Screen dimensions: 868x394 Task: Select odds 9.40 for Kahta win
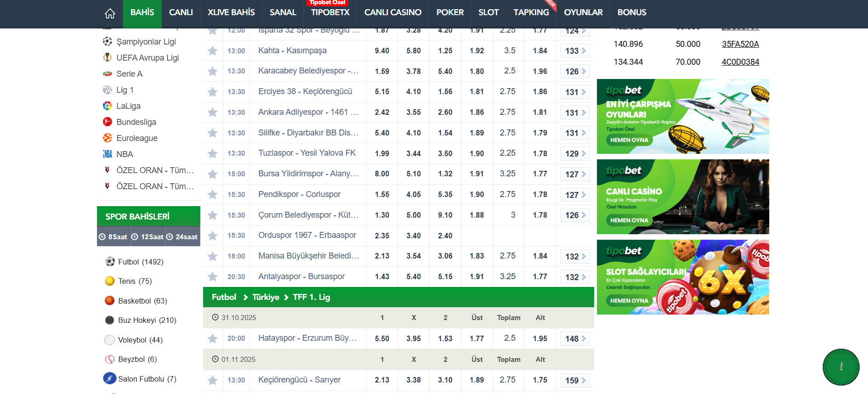point(382,51)
